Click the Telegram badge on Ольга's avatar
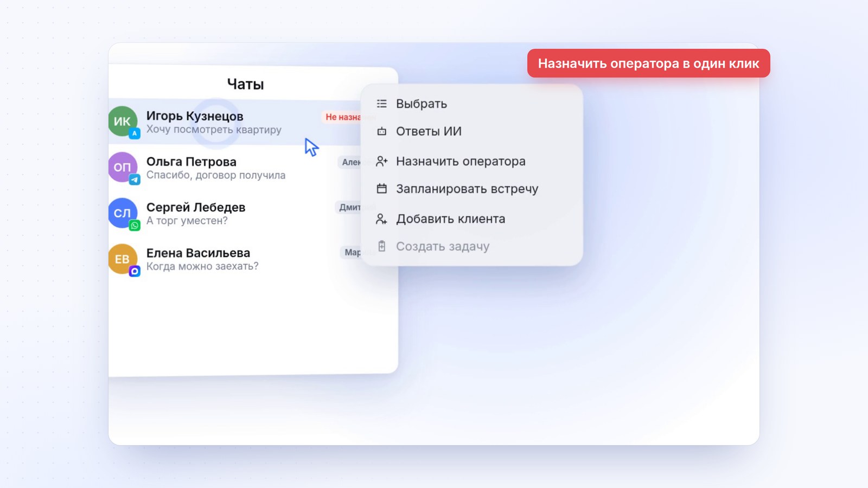868x488 pixels. (x=135, y=179)
